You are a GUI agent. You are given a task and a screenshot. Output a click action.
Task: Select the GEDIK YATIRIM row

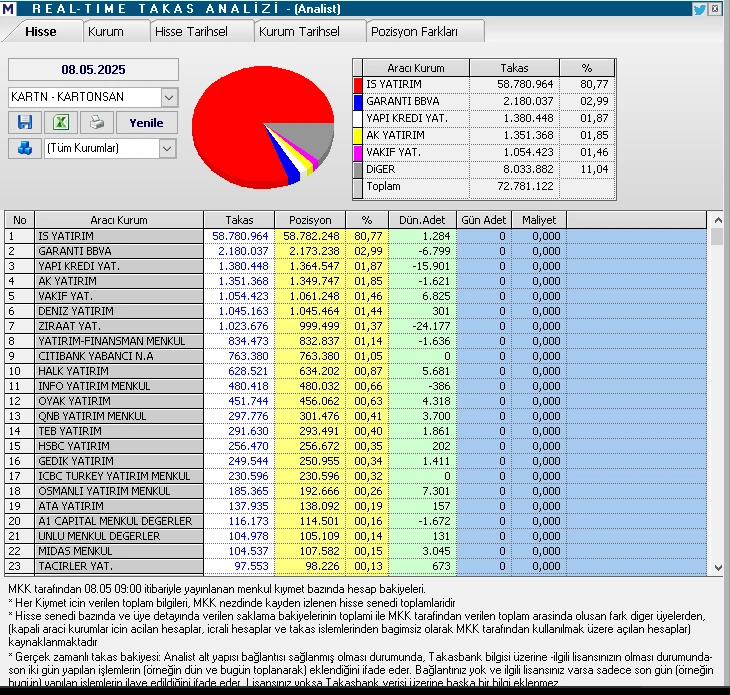tap(356, 461)
